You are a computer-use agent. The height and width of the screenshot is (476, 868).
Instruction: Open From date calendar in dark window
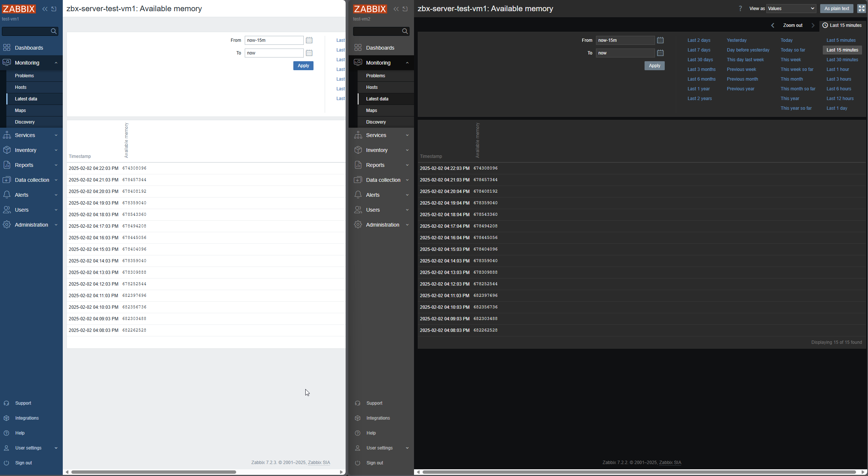(660, 40)
